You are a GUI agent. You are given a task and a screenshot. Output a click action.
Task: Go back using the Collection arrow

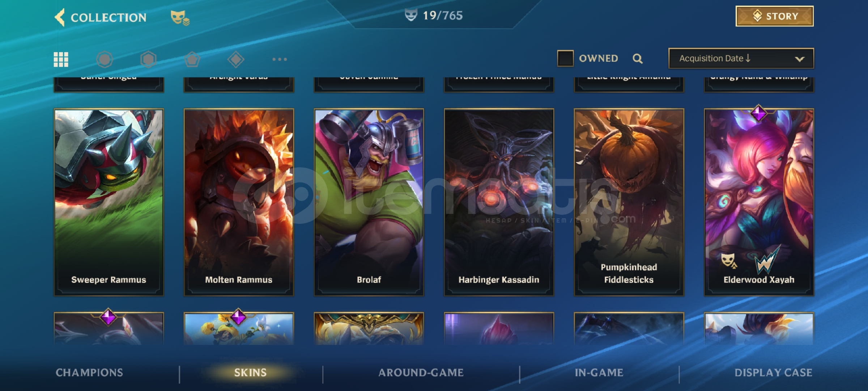pos(60,17)
